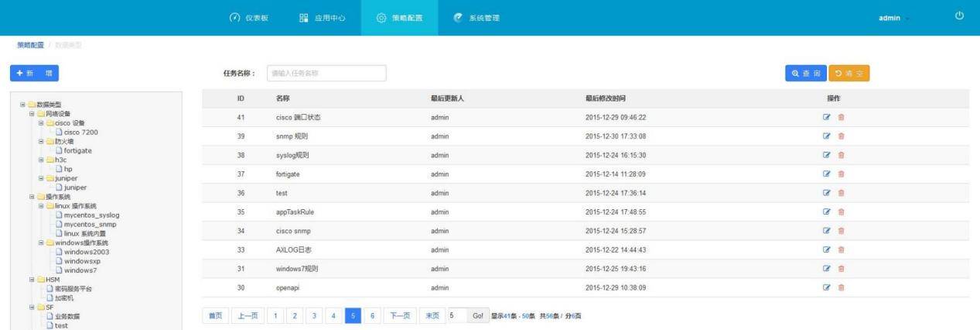
Task: Click the orange 清空 clear button
Action: point(849,74)
